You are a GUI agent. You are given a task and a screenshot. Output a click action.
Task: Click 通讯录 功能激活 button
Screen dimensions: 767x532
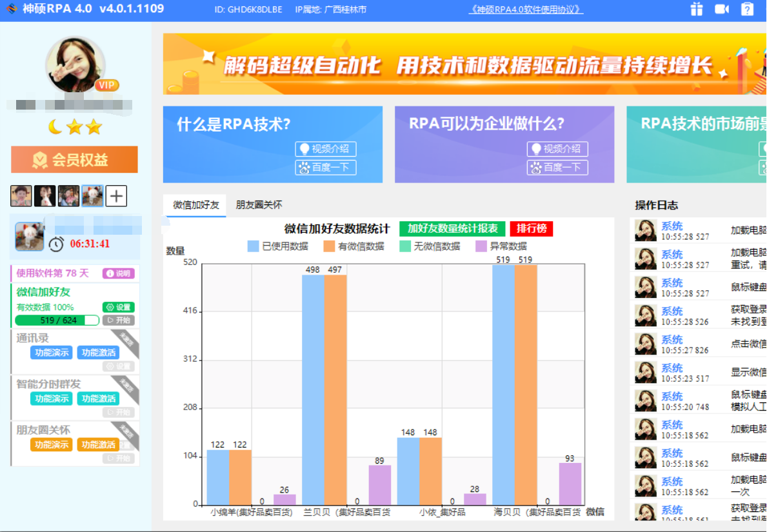[x=98, y=353]
